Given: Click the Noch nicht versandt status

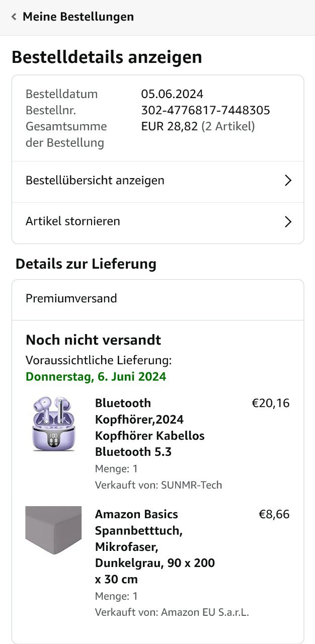Looking at the screenshot, I should coord(93,340).
